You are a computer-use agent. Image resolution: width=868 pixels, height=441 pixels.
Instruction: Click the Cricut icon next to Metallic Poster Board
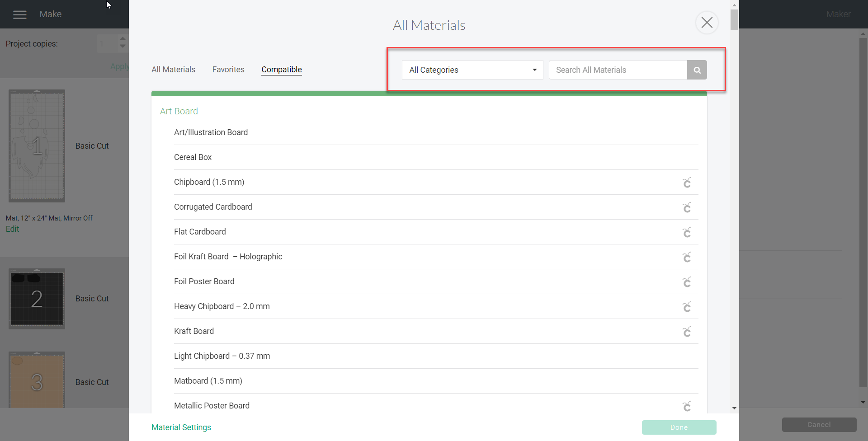(687, 406)
